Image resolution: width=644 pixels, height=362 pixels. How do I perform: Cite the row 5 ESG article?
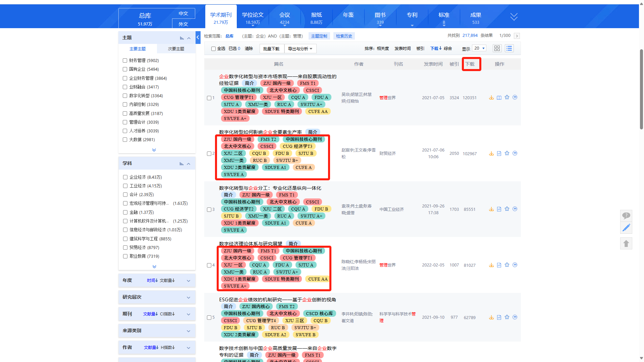pos(515,317)
